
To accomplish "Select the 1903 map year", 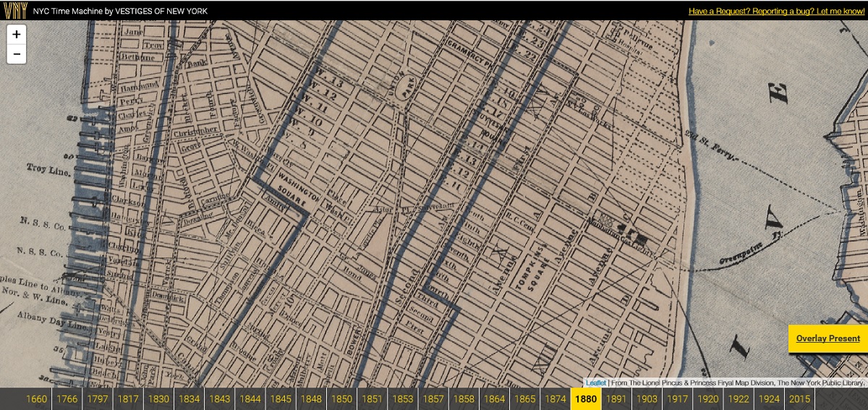I will pyautogui.click(x=647, y=399).
